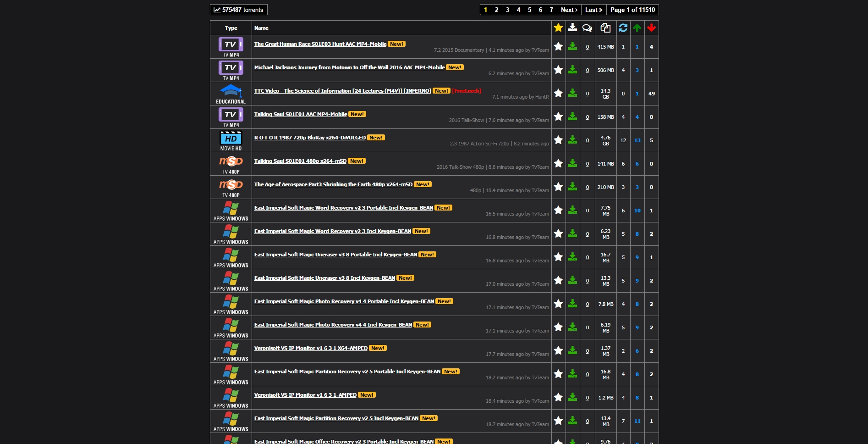Screen dimensions: 868x444
Task: Toggle bookmark star for TTC Video torrent
Action: click(558, 93)
